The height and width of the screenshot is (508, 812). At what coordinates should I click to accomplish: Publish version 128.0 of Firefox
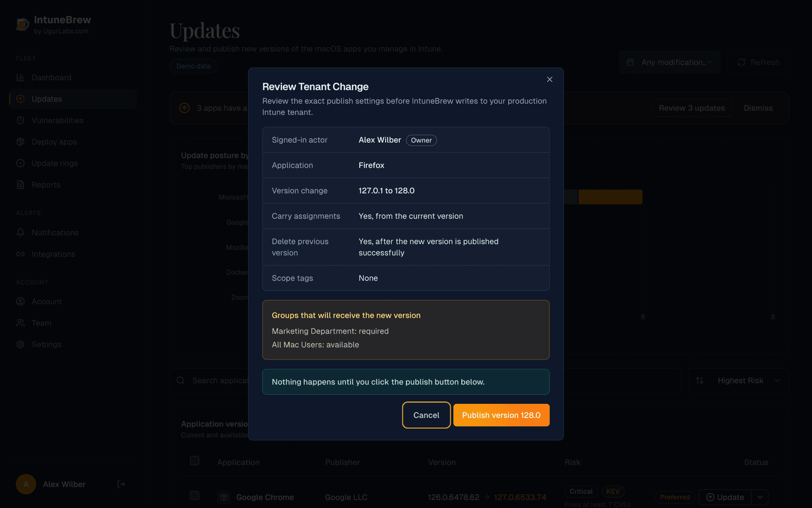click(501, 415)
